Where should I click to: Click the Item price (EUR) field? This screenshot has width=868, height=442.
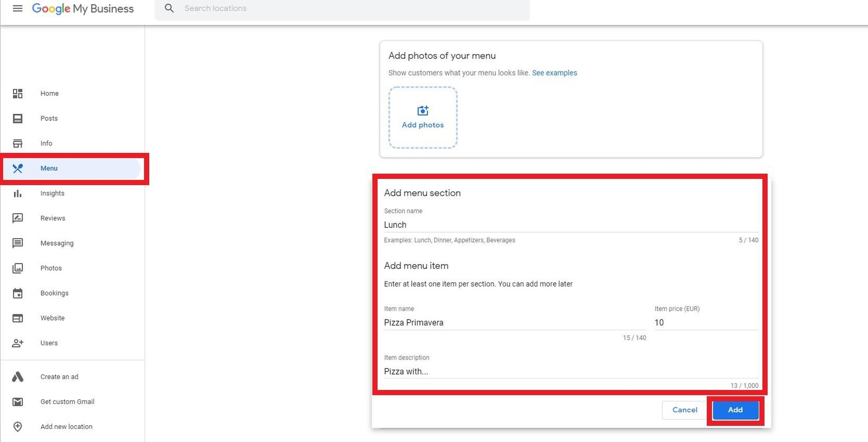706,322
